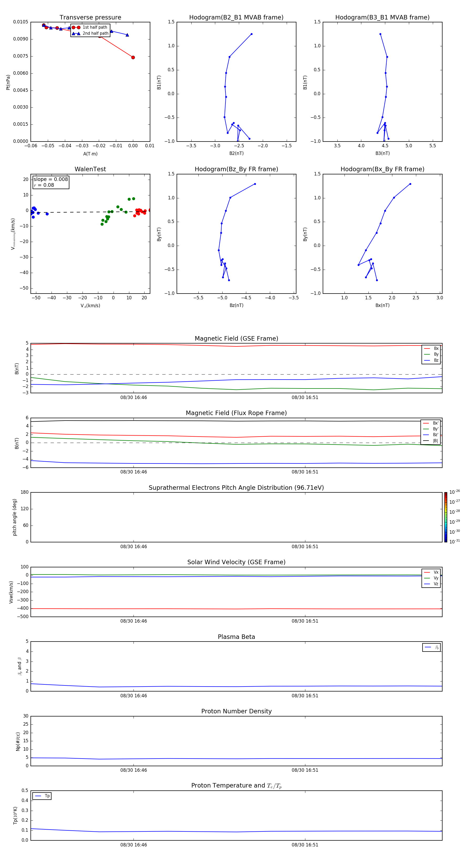
Task: Click the "Hodogram(Bz_By FR frame)" title
Action: point(236,169)
